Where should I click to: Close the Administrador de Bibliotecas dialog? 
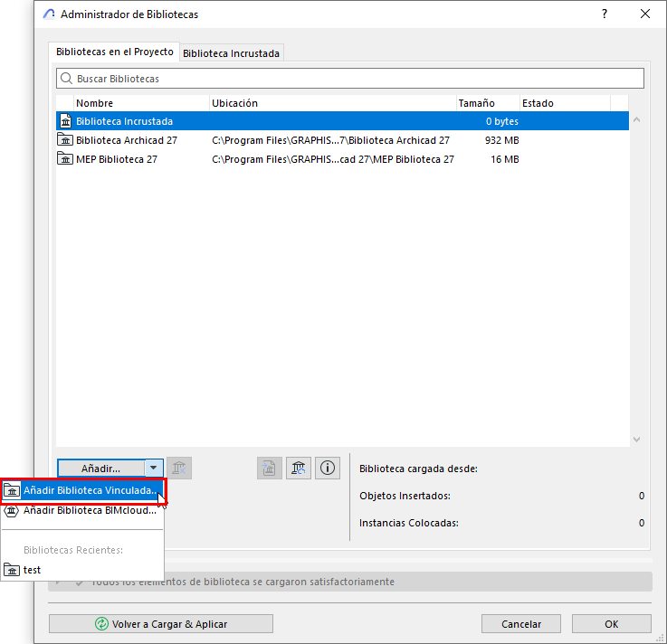645,14
